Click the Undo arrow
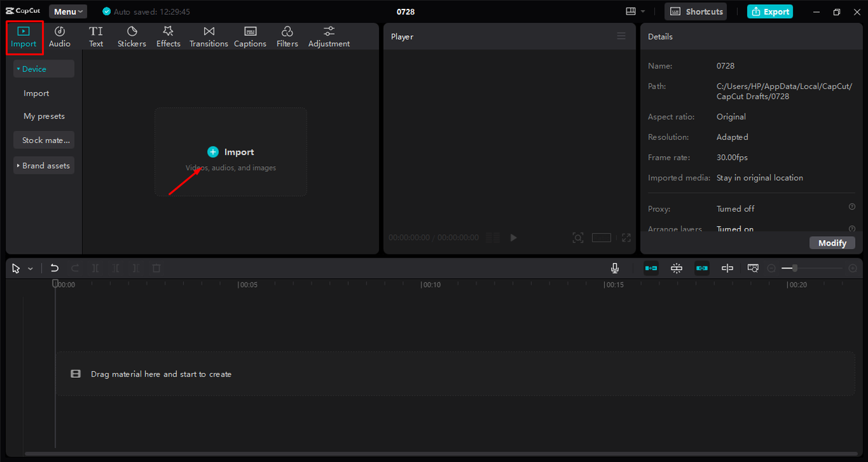Viewport: 868px width, 462px height. 54,269
